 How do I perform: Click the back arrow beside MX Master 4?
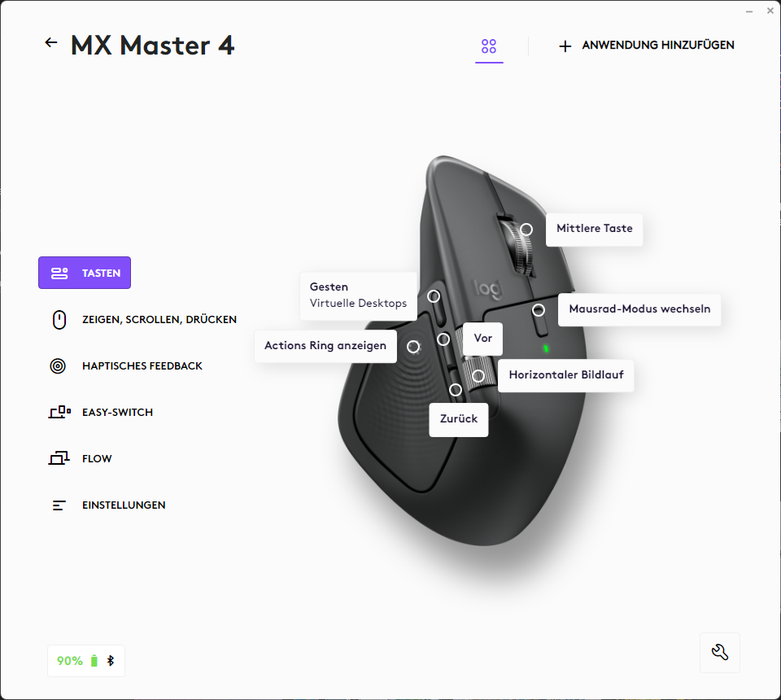click(51, 43)
